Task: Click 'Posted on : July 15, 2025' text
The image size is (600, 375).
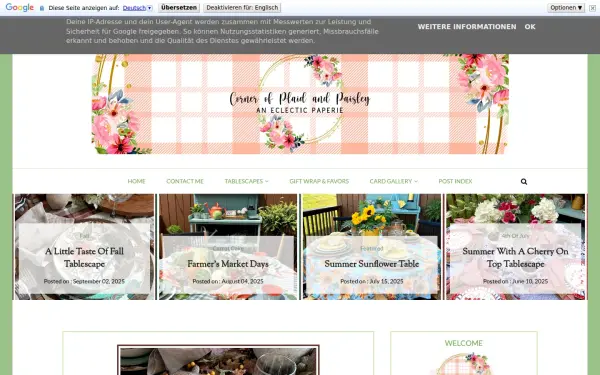Action: tap(372, 281)
